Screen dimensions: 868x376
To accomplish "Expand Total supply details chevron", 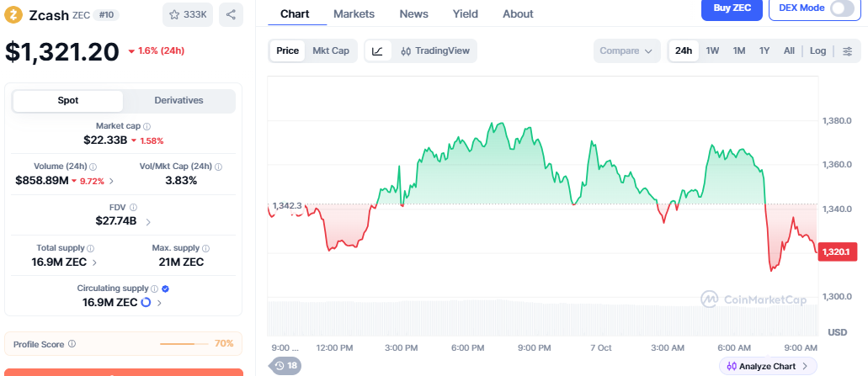I will click(94, 262).
